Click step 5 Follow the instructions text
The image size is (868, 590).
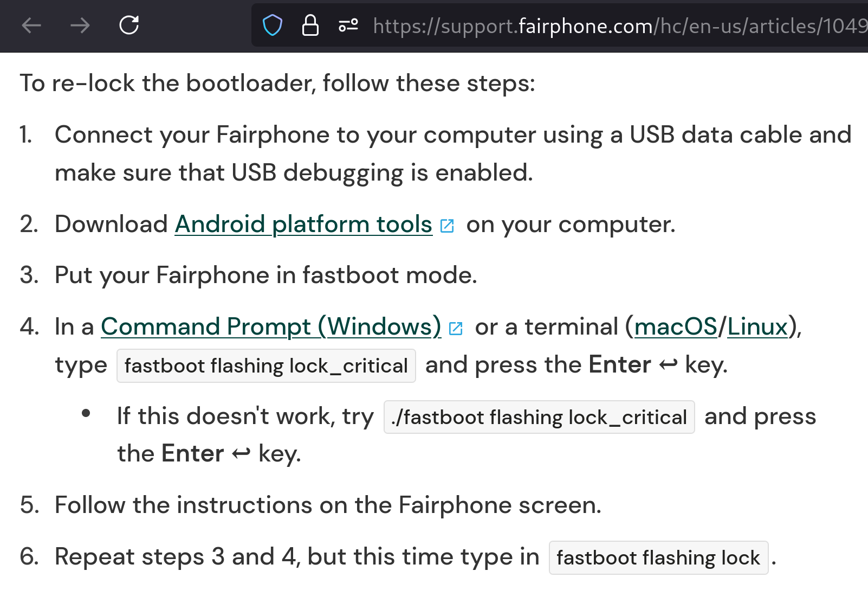328,505
